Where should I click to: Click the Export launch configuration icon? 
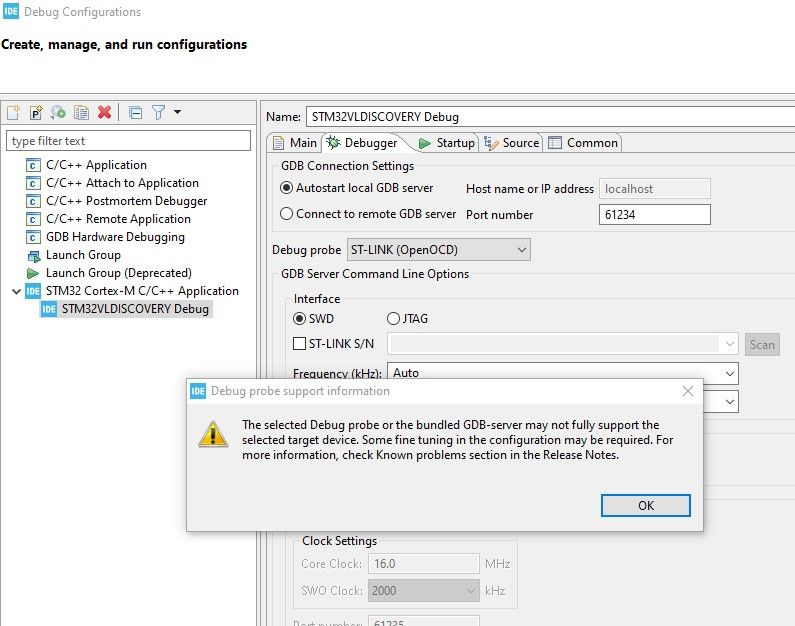pyautogui.click(x=58, y=112)
